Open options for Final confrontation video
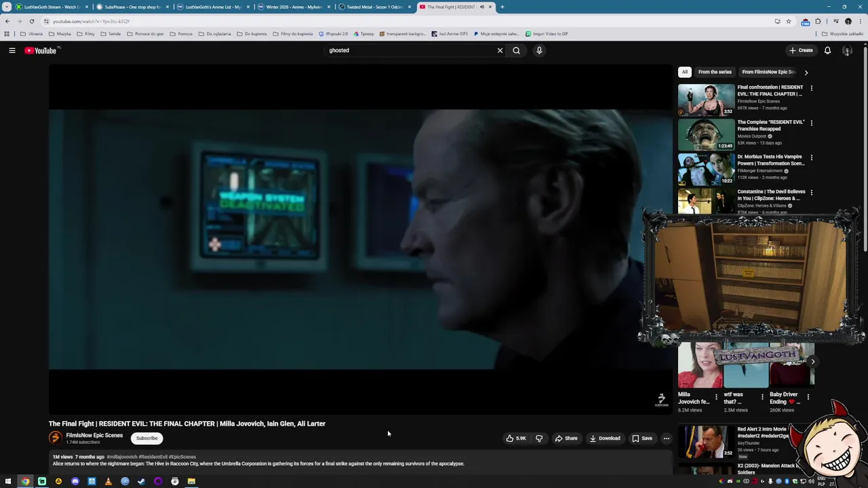Screen dimensions: 868x488 (811, 88)
